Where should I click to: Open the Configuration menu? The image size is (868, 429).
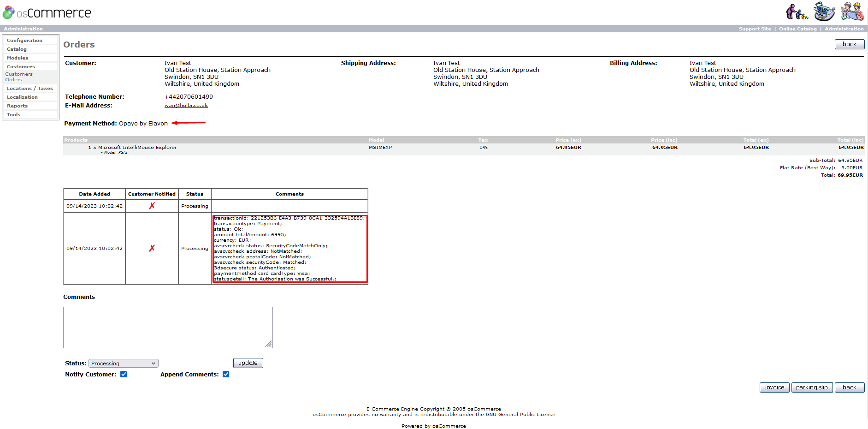coord(24,41)
